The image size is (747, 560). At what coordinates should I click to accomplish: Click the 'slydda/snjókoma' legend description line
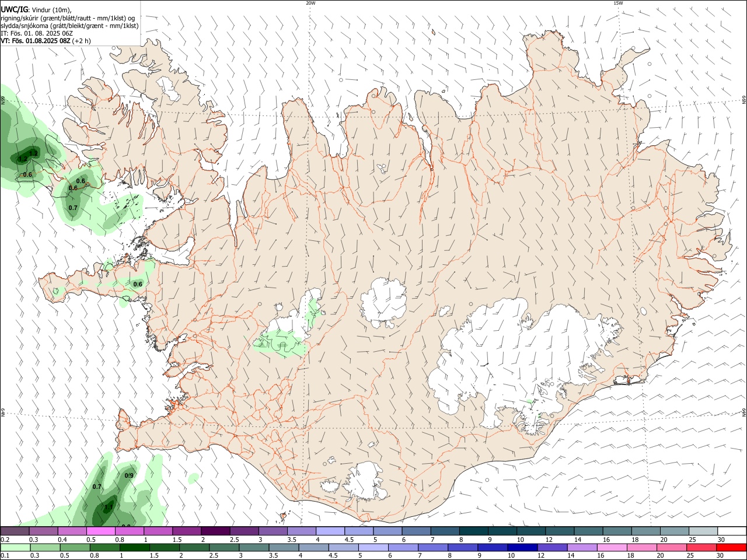point(69,26)
